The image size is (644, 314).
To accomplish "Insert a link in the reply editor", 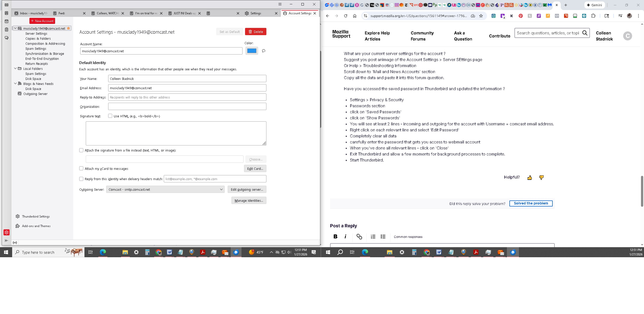I will (x=359, y=237).
